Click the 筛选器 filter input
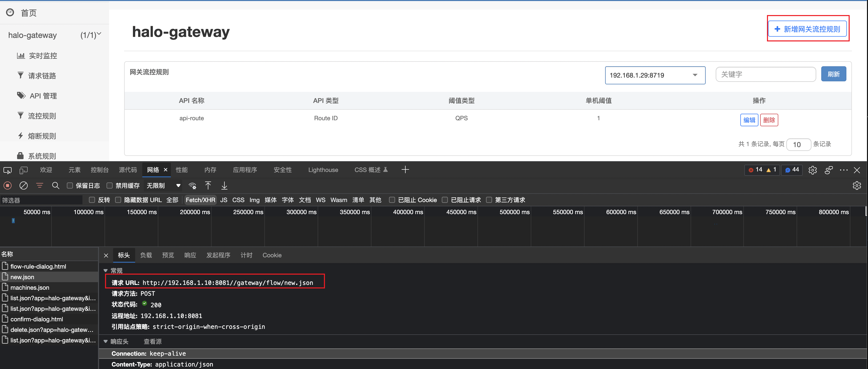Screen dimensions: 868x369 click(41, 200)
